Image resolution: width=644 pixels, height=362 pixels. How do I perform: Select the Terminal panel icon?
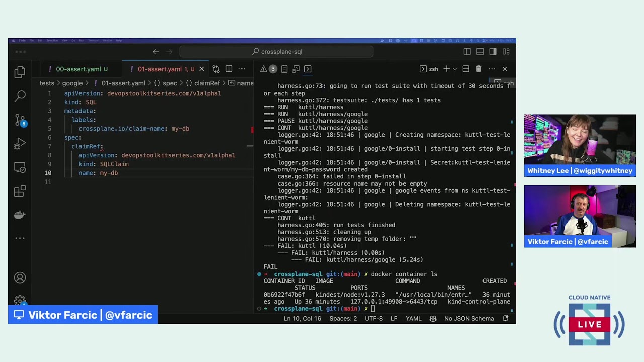(x=308, y=69)
